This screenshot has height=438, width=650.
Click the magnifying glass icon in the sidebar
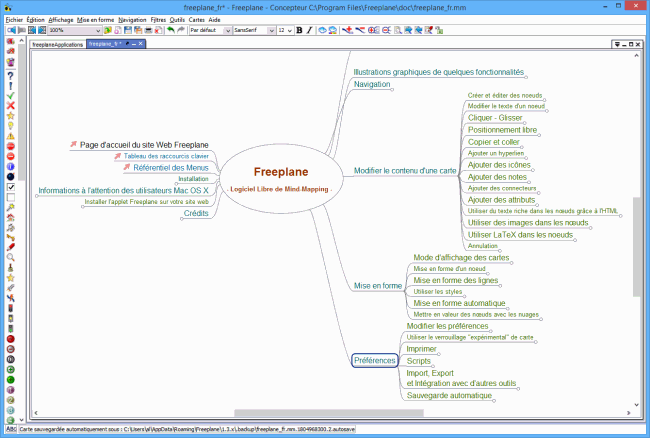(11, 258)
